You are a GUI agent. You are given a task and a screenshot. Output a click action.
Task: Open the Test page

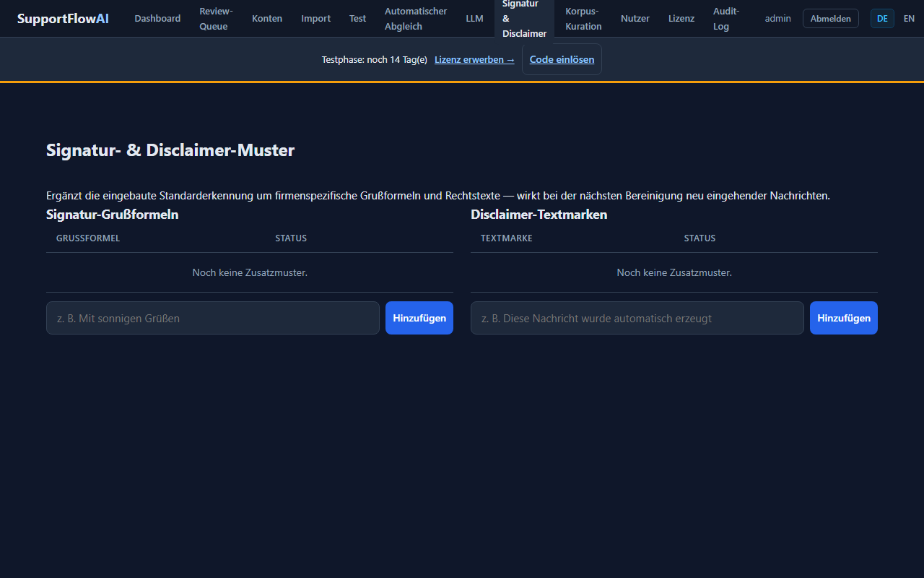pos(358,19)
